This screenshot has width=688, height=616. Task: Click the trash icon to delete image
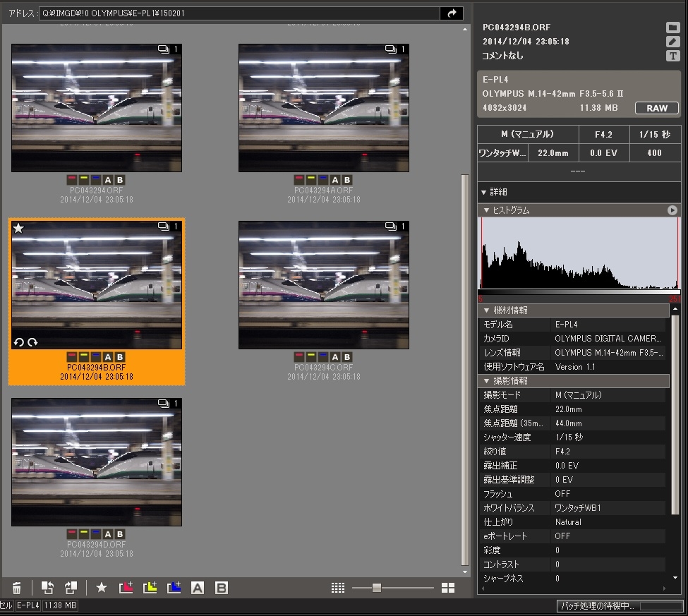(17, 588)
